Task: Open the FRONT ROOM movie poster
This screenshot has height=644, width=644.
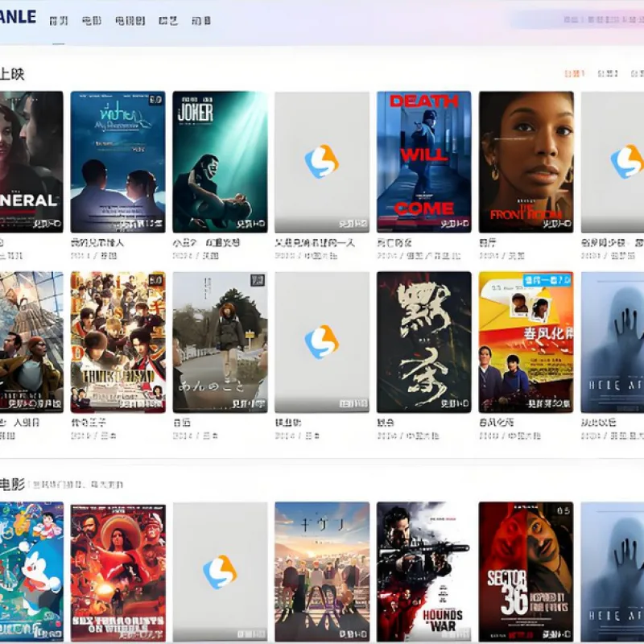Action: 526,162
